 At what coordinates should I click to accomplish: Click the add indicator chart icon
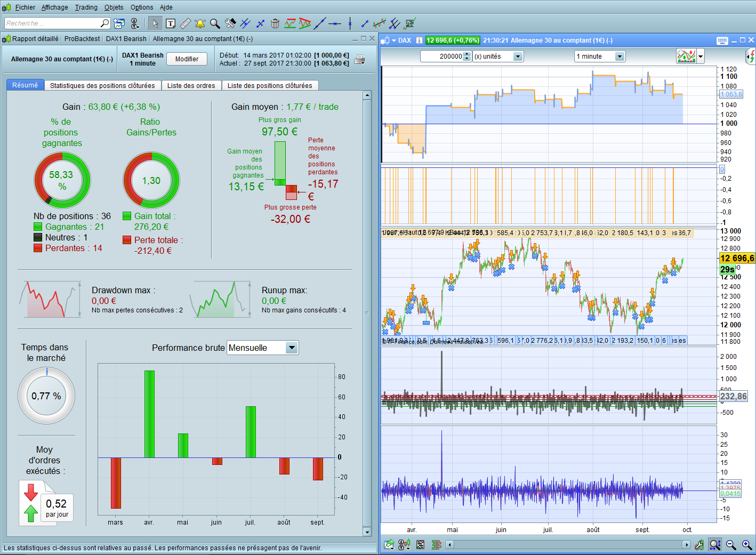[686, 56]
